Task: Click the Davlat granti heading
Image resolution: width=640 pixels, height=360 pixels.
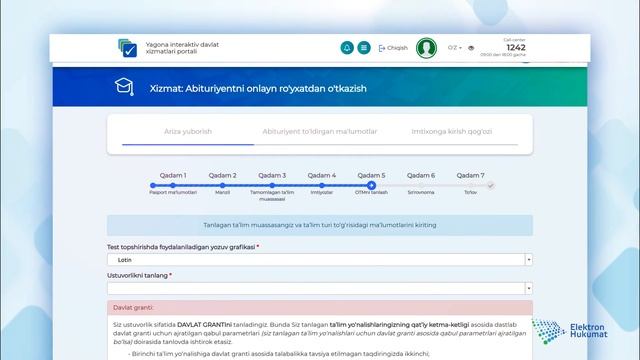Action: pos(133,308)
